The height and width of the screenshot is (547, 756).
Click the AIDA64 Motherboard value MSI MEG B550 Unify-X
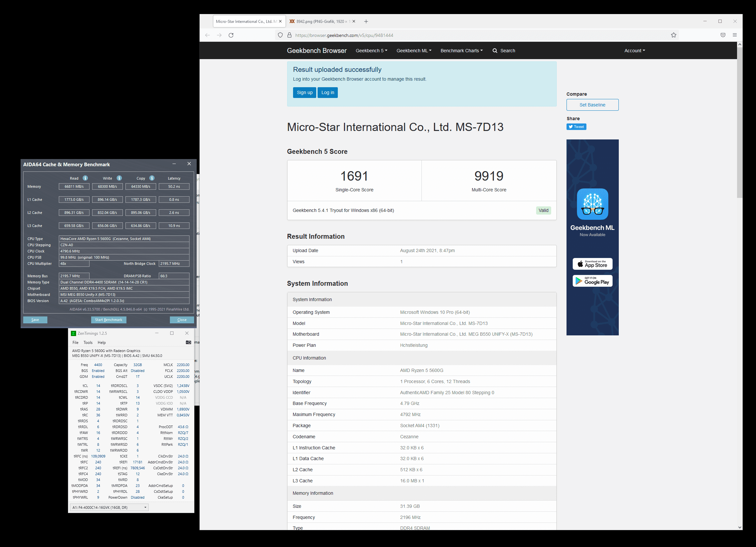coord(124,295)
